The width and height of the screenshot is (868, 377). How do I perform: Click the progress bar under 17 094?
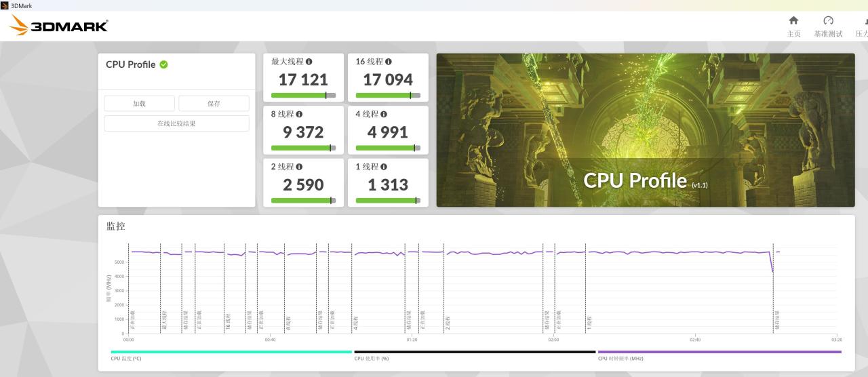(388, 96)
